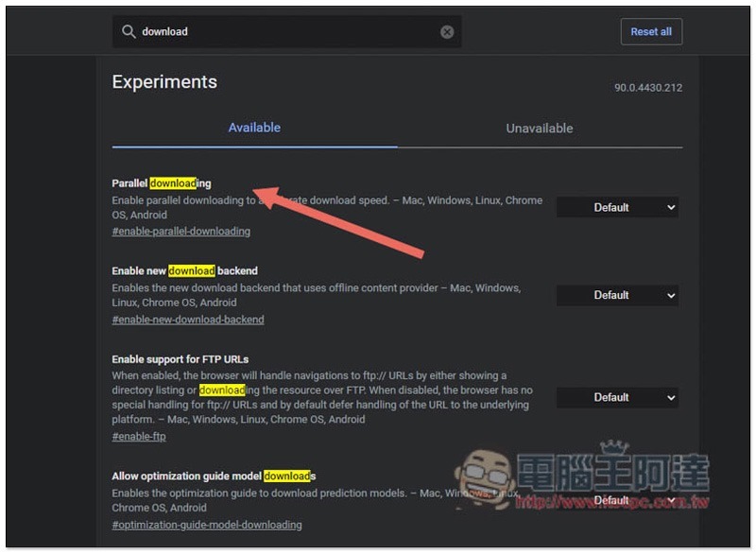Open optimization guide model downloads dropdown
The height and width of the screenshot is (554, 756).
point(618,500)
